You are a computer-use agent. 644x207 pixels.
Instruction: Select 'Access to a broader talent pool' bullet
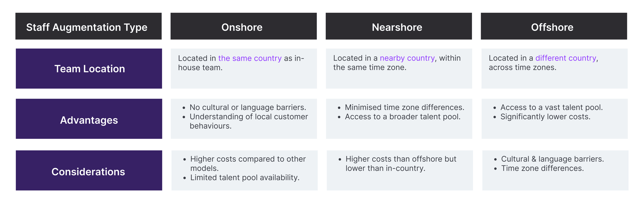pyautogui.click(x=402, y=117)
